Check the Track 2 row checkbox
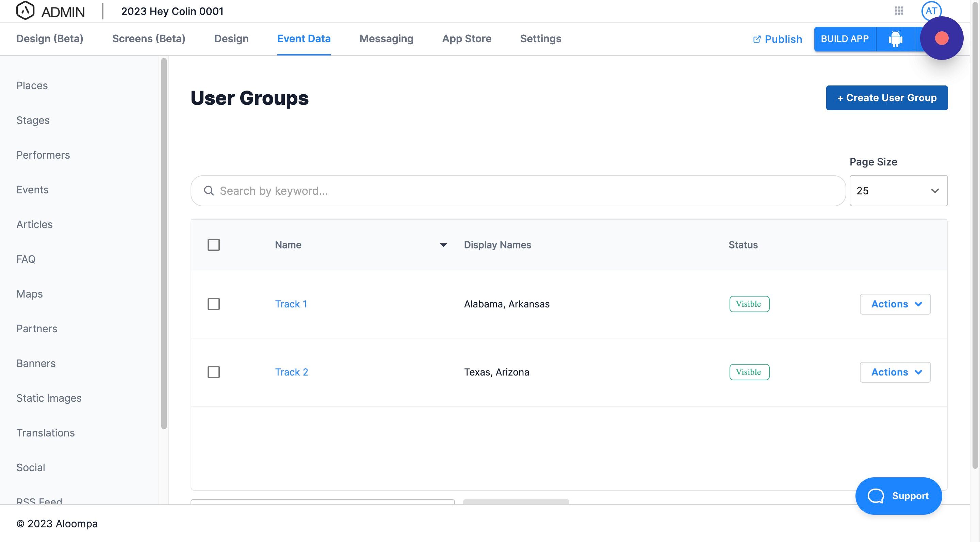980x542 pixels. (213, 372)
